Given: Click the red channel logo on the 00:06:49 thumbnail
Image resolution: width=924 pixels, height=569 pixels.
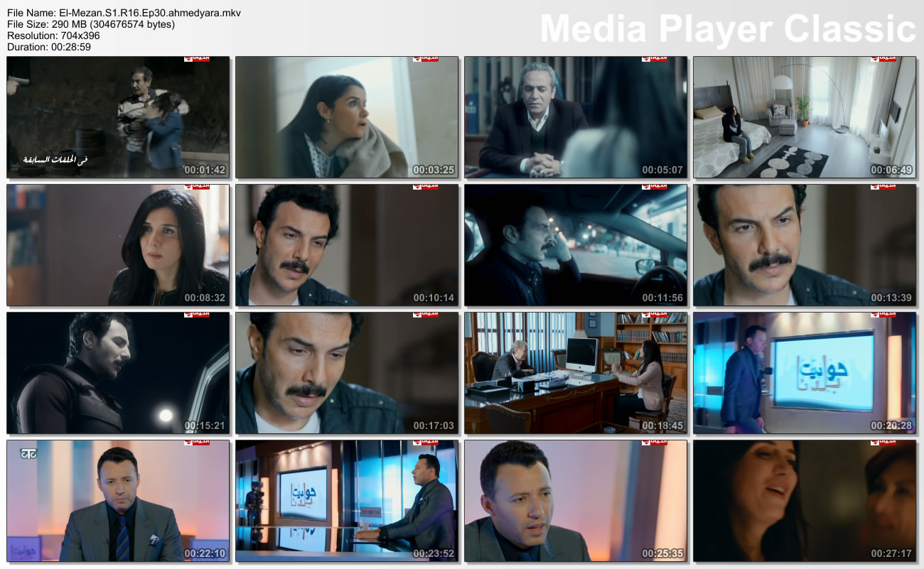Looking at the screenshot, I should 883,59.
